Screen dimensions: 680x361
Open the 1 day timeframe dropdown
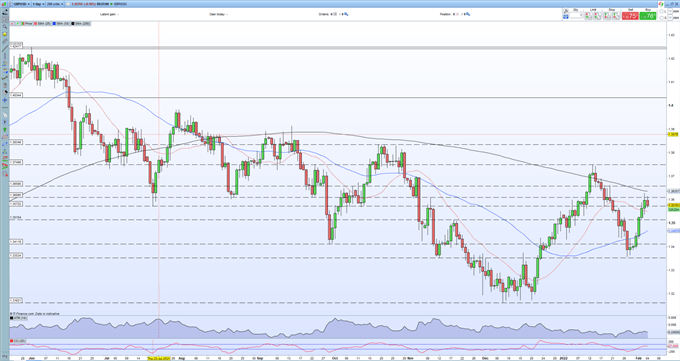pyautogui.click(x=38, y=4)
